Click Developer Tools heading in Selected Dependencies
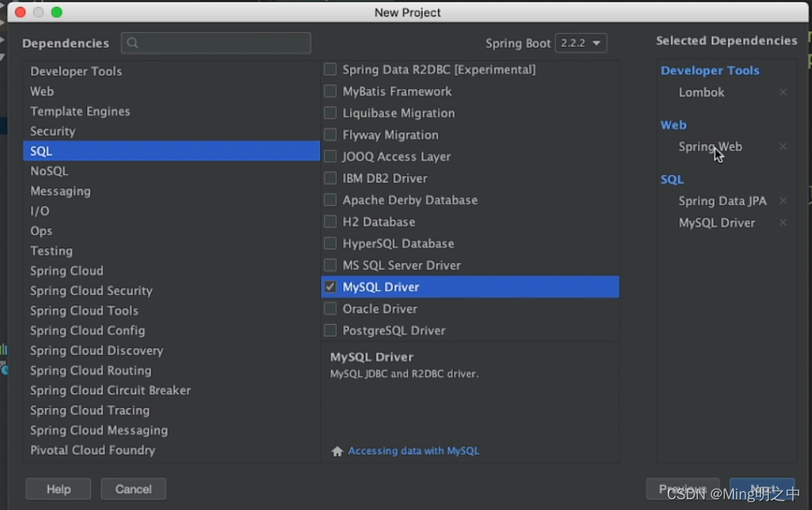The width and height of the screenshot is (812, 510). [710, 70]
